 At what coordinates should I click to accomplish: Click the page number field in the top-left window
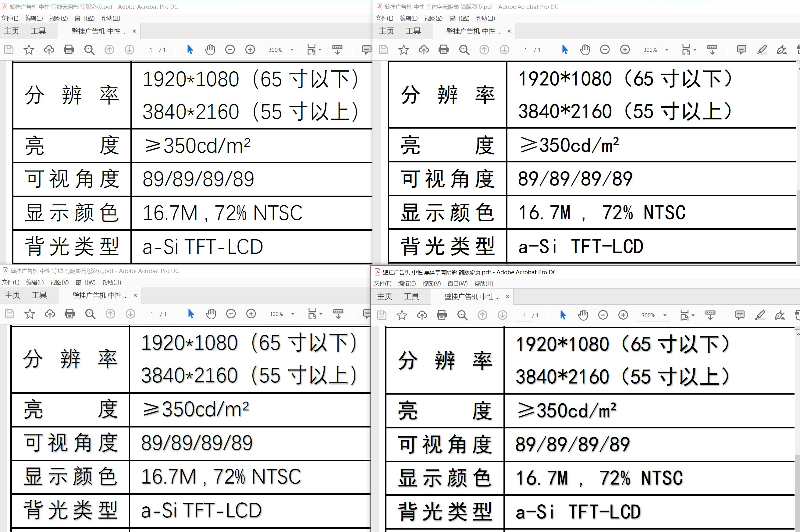tap(151, 50)
